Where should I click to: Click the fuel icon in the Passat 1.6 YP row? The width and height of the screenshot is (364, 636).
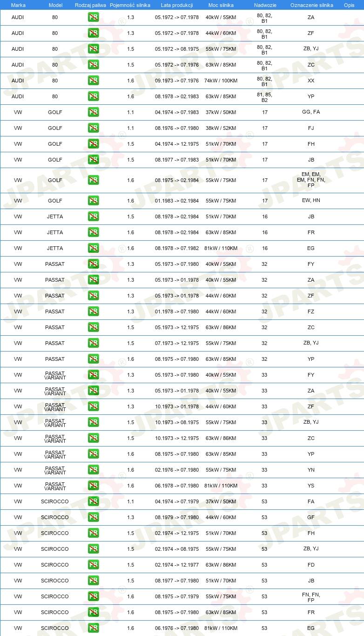(x=93, y=359)
